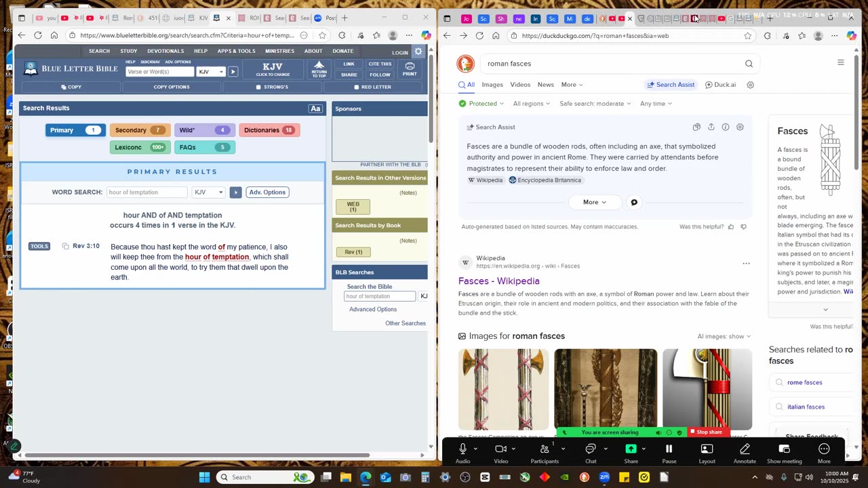Open the Duck.ai chat bubble beside More
The image size is (868, 488).
tap(634, 202)
